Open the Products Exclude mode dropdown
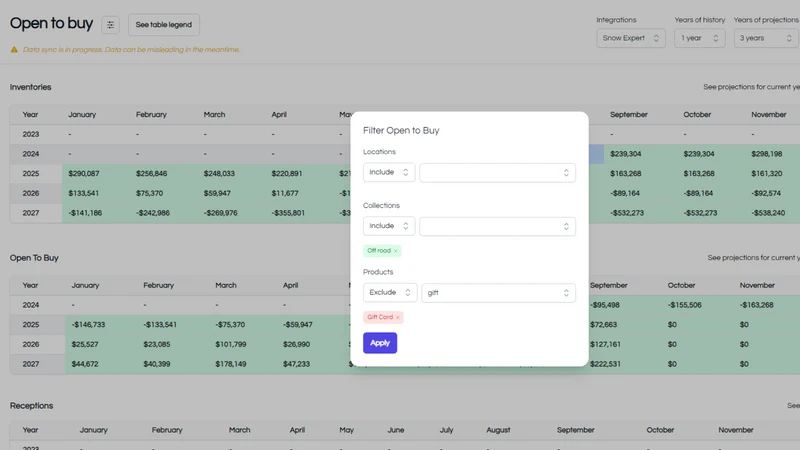This screenshot has width=800, height=450. 390,292
